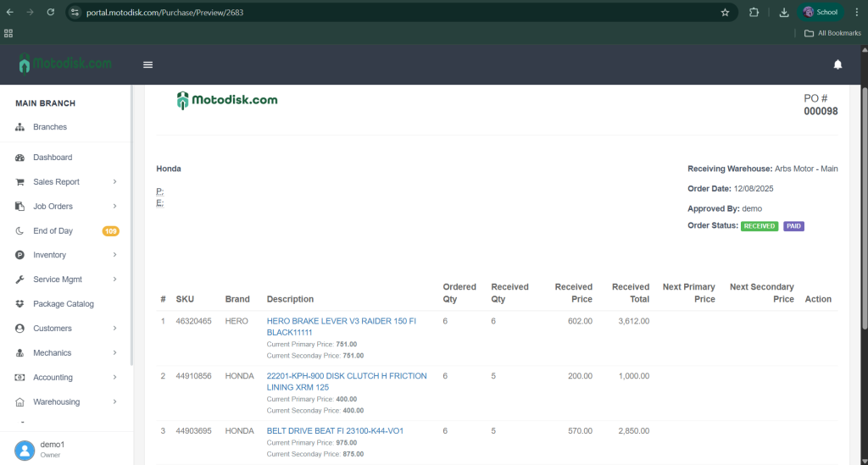
Task: Open the Accounting menu item
Action: tap(53, 378)
